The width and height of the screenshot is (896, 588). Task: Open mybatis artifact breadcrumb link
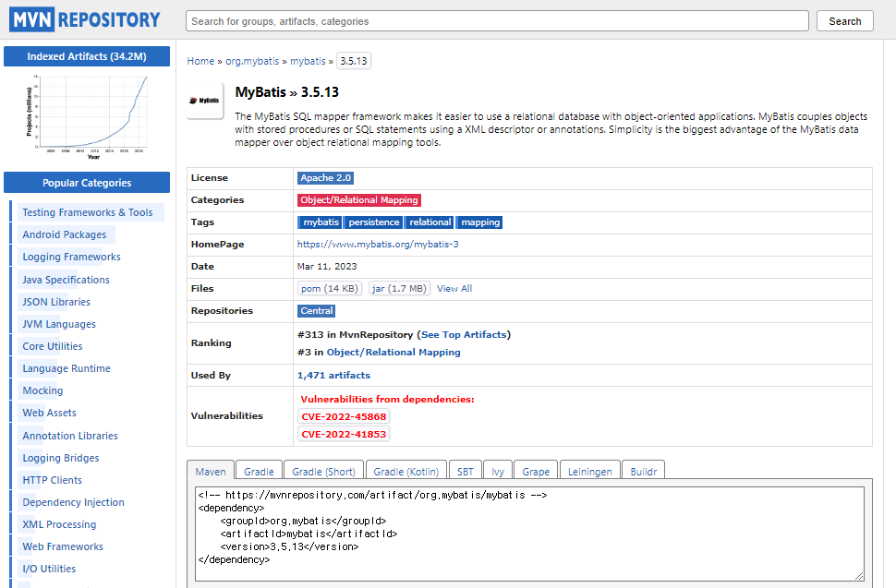pos(308,61)
